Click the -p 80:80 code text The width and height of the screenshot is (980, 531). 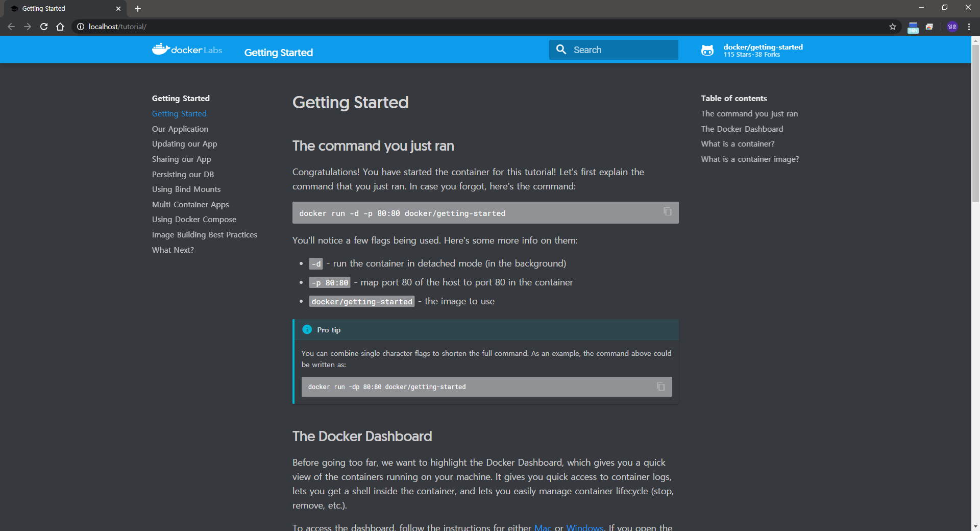(330, 282)
